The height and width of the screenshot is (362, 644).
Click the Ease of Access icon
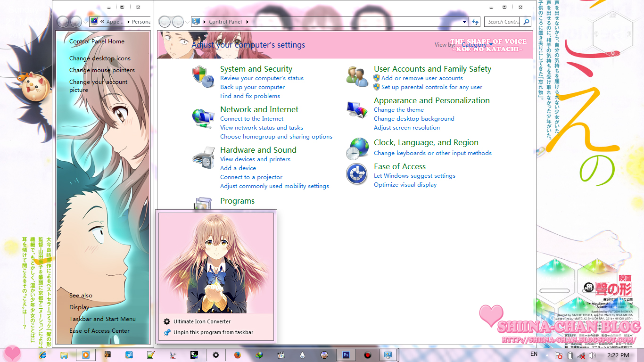pos(357,174)
